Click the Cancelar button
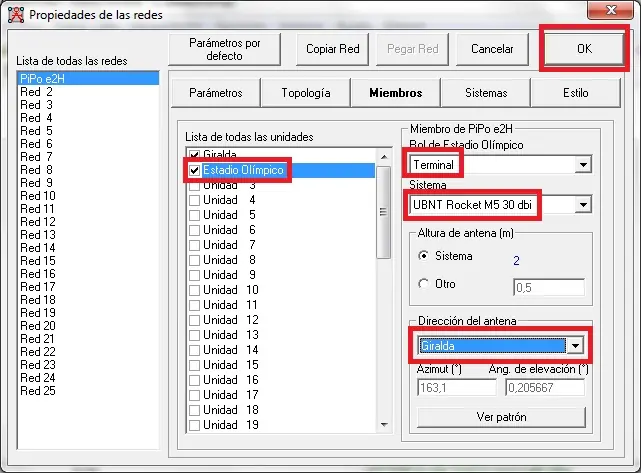The height and width of the screenshot is (473, 641). point(492,49)
